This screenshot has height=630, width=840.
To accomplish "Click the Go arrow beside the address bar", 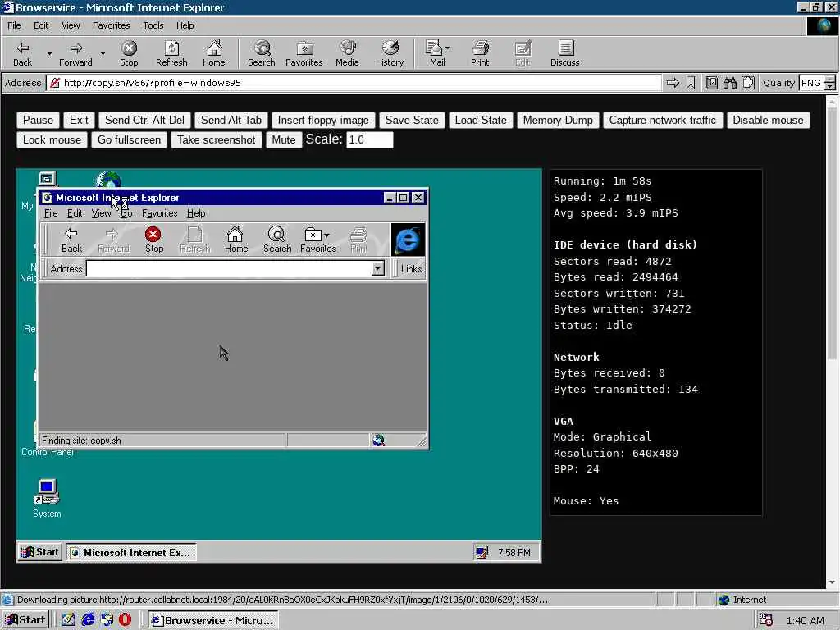I will 673,83.
